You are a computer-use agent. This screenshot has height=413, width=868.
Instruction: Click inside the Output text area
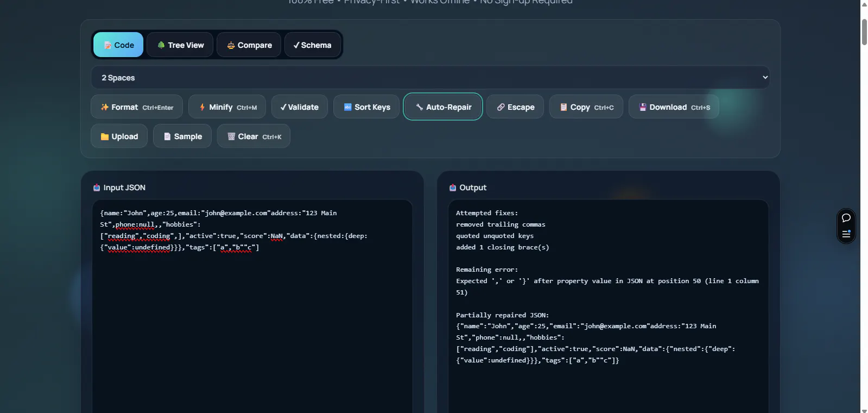click(609, 306)
